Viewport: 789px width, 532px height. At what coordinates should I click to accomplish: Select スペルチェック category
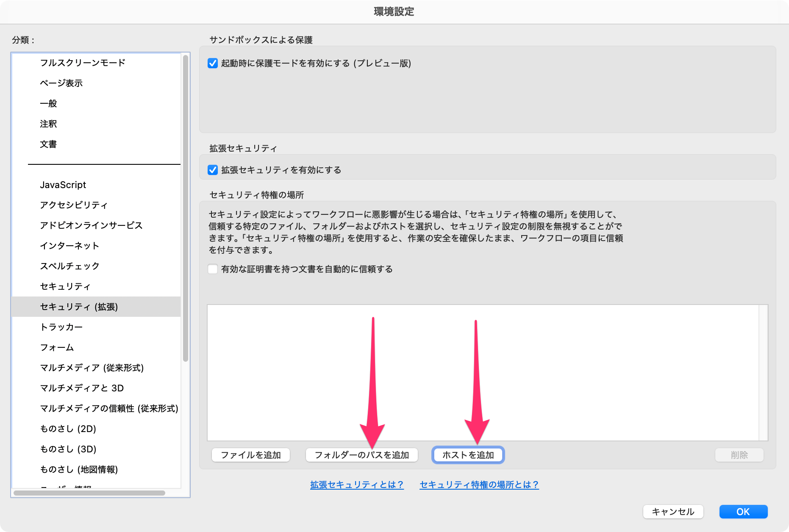pyautogui.click(x=69, y=266)
